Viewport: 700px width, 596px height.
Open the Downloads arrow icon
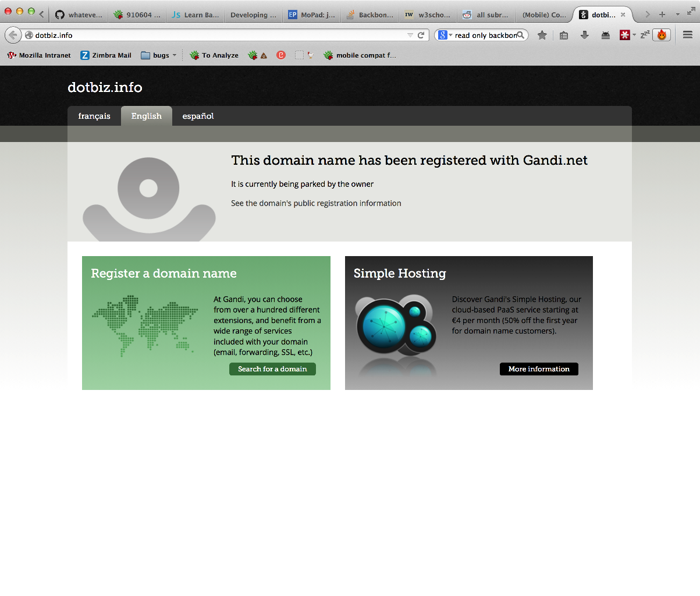[x=585, y=36]
